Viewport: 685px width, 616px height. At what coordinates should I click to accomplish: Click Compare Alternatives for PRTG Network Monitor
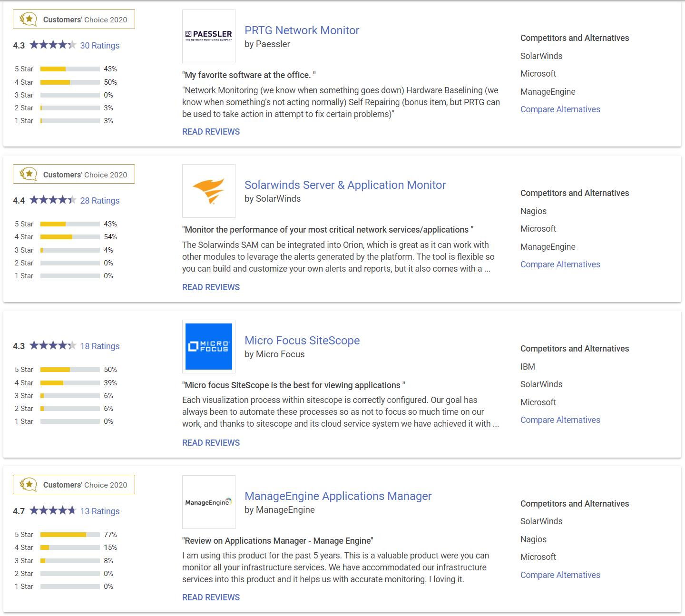click(560, 109)
